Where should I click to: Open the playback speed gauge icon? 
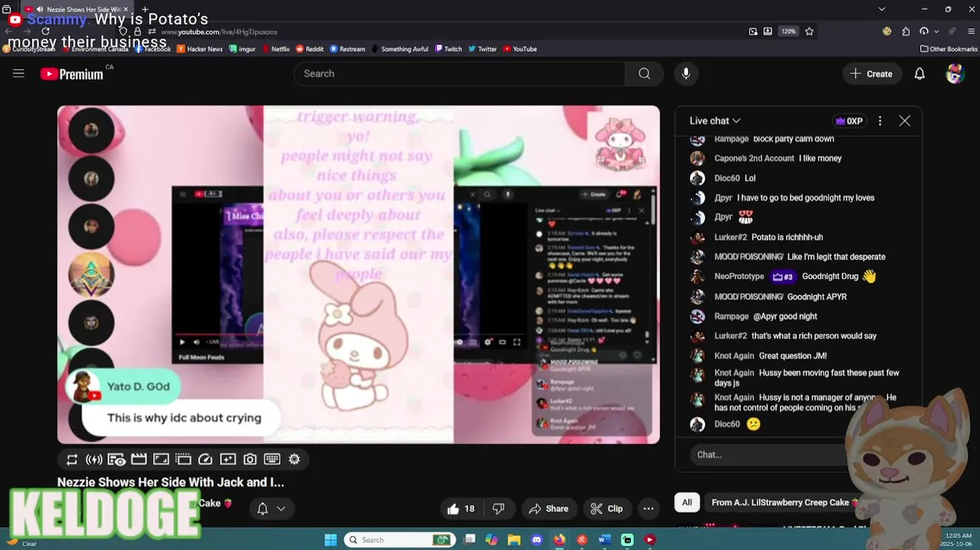coord(205,459)
